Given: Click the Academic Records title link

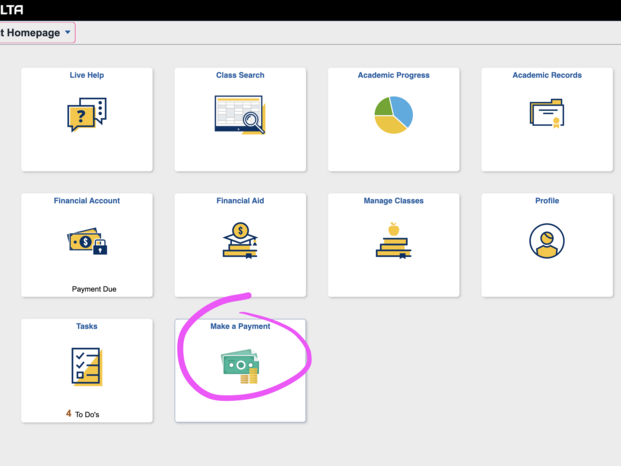Looking at the screenshot, I should point(547,75).
